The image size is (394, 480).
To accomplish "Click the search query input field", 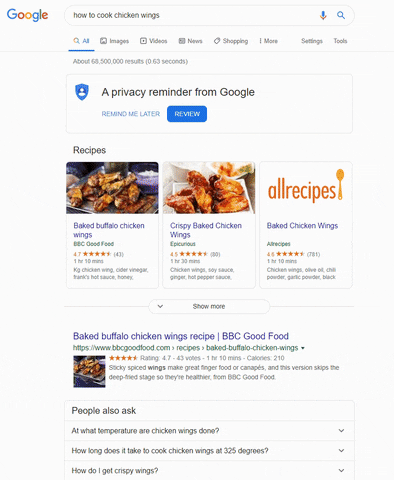I will (x=193, y=15).
